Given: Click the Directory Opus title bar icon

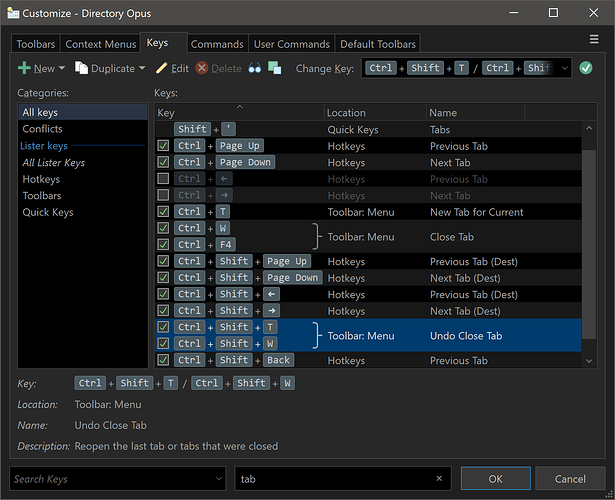Looking at the screenshot, I should (13, 13).
